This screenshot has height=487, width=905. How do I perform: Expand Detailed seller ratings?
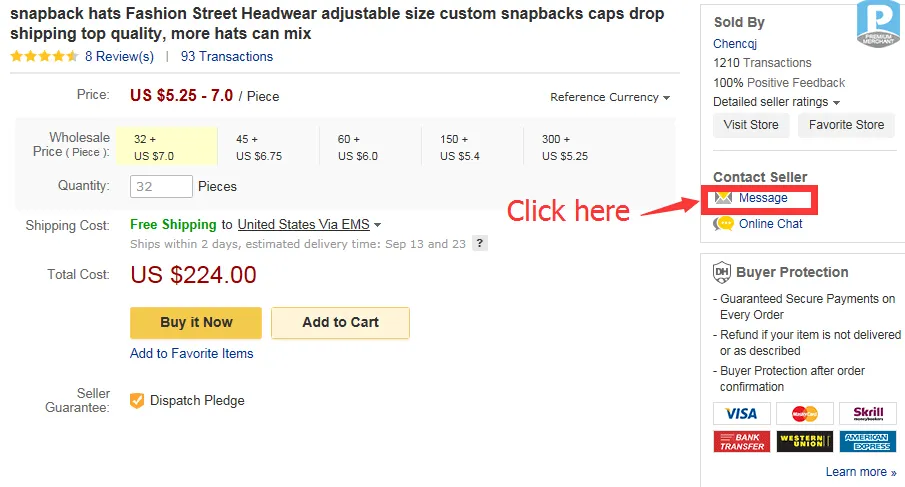click(x=776, y=102)
